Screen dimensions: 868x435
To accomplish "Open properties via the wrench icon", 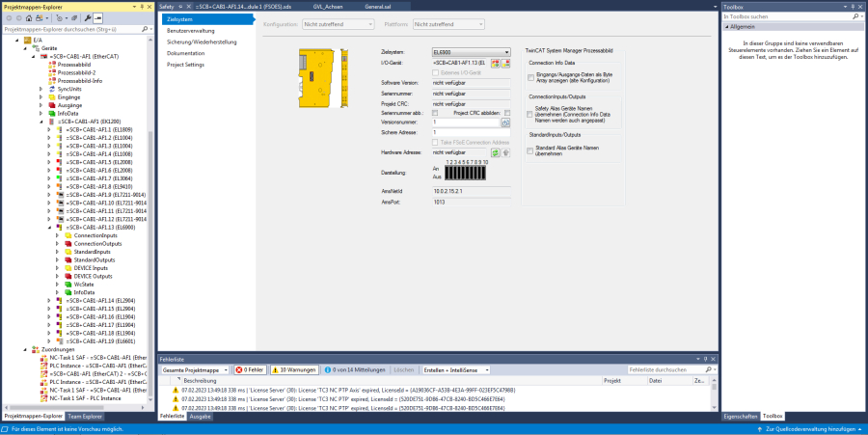I will [89, 17].
